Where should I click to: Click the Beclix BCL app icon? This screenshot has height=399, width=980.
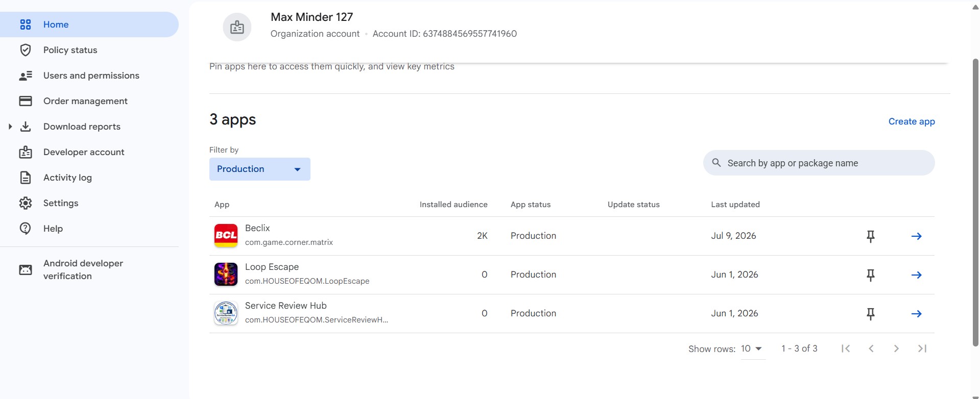coord(226,236)
